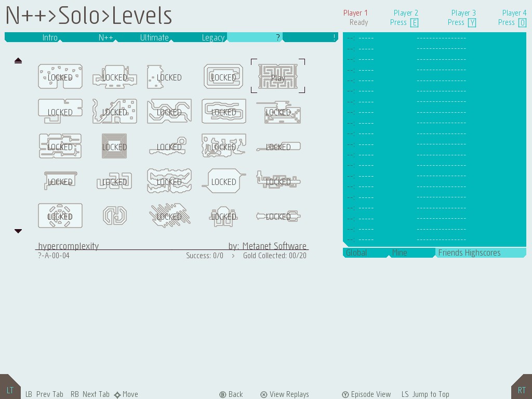Click the B Back prompt

click(231, 394)
